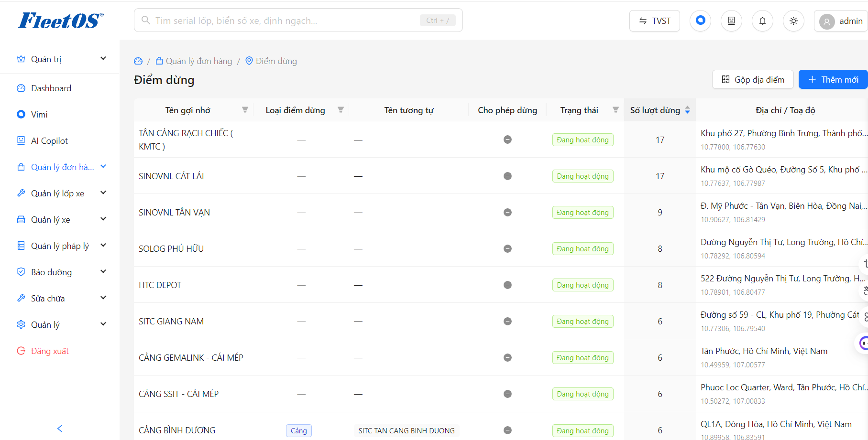Toggle Cho phép dừng for CẢNG SSIT - CÁI MÉP
Image resolution: width=868 pixels, height=440 pixels.
(507, 394)
